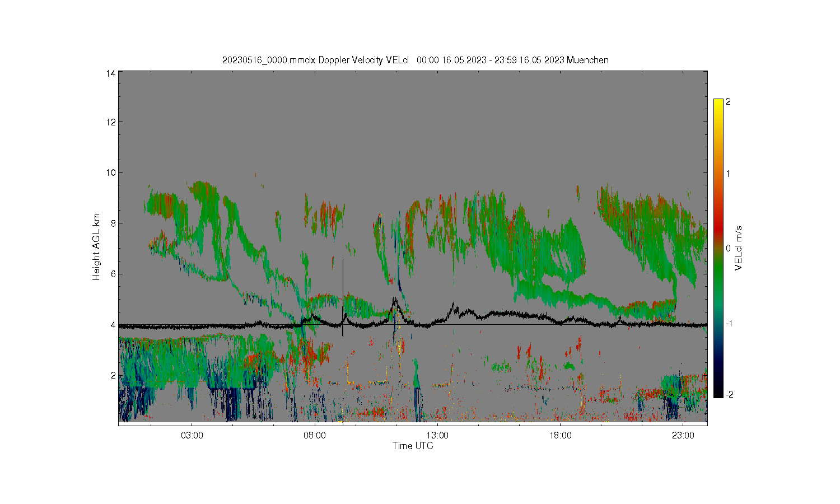Click the velocity colorbar
Image resolution: width=840 pixels, height=504 pixels.
tap(718, 248)
